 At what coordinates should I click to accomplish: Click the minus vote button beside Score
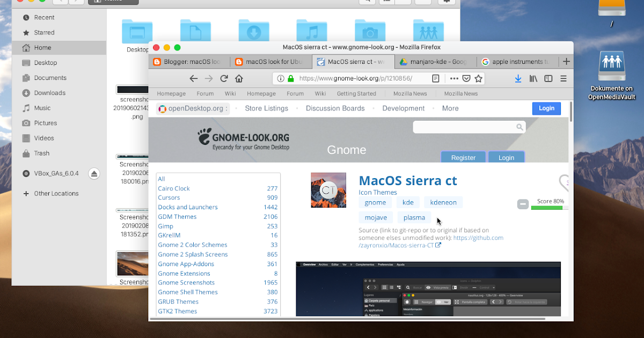(x=523, y=204)
